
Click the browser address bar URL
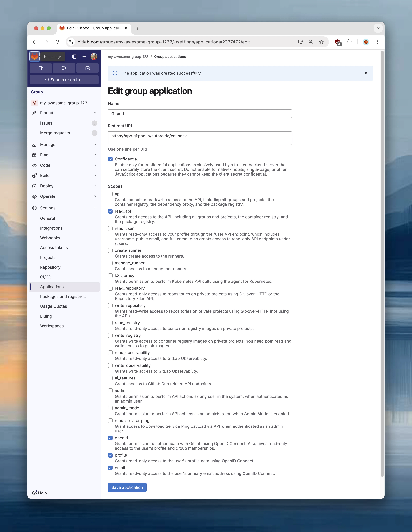[164, 42]
